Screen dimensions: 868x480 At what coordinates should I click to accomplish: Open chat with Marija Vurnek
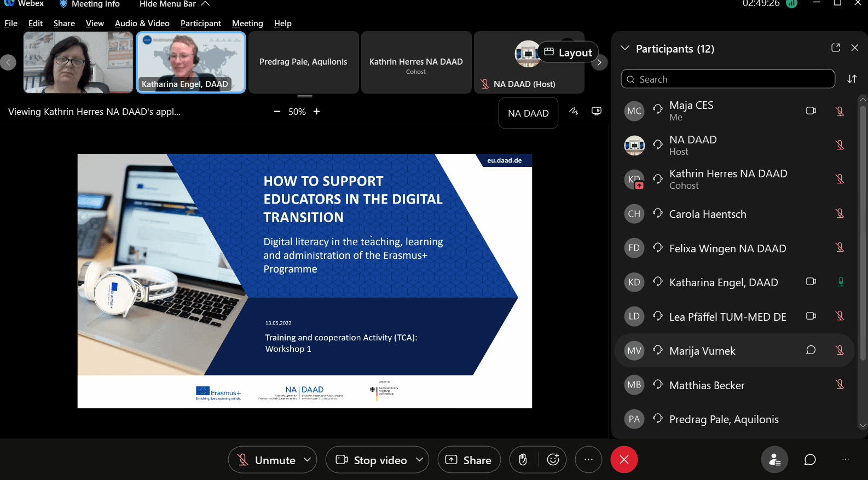pos(811,350)
